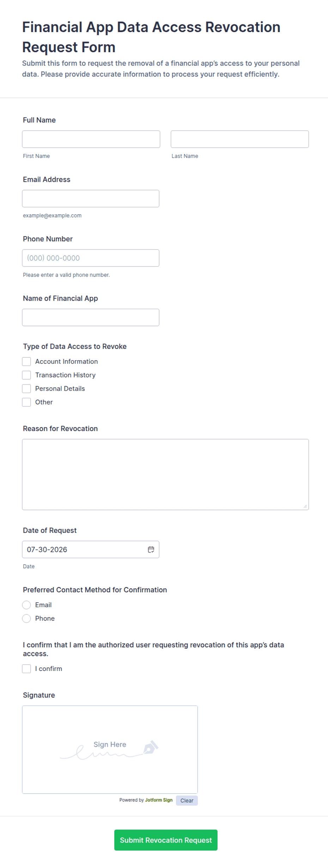The image size is (328, 868).
Task: Focus the Last Name field
Action: (x=240, y=139)
